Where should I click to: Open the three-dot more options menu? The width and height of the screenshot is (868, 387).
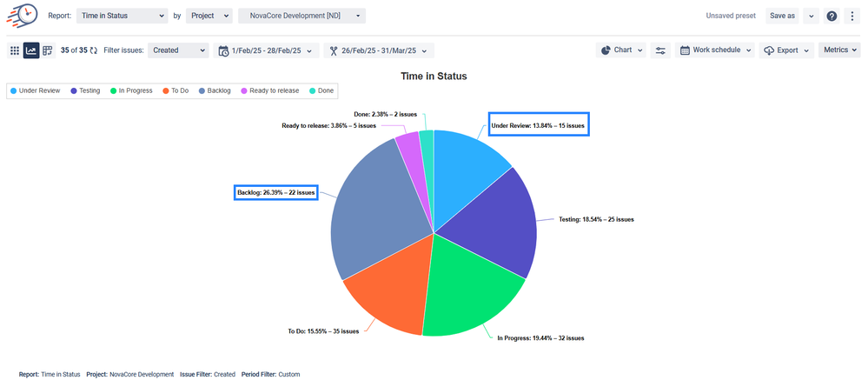coord(852,16)
